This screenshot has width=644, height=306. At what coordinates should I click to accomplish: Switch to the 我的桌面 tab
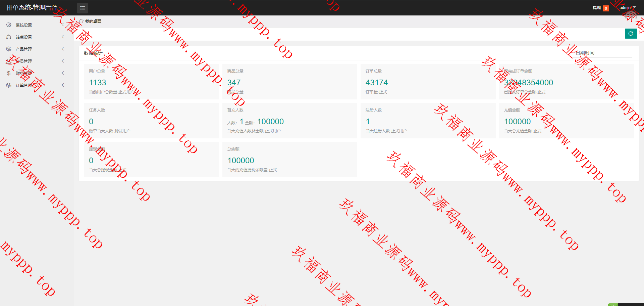pyautogui.click(x=93, y=21)
